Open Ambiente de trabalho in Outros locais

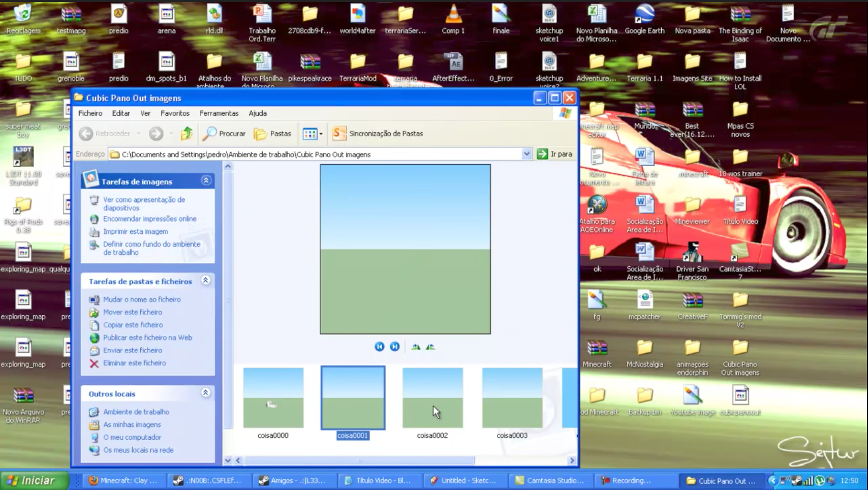(x=136, y=412)
